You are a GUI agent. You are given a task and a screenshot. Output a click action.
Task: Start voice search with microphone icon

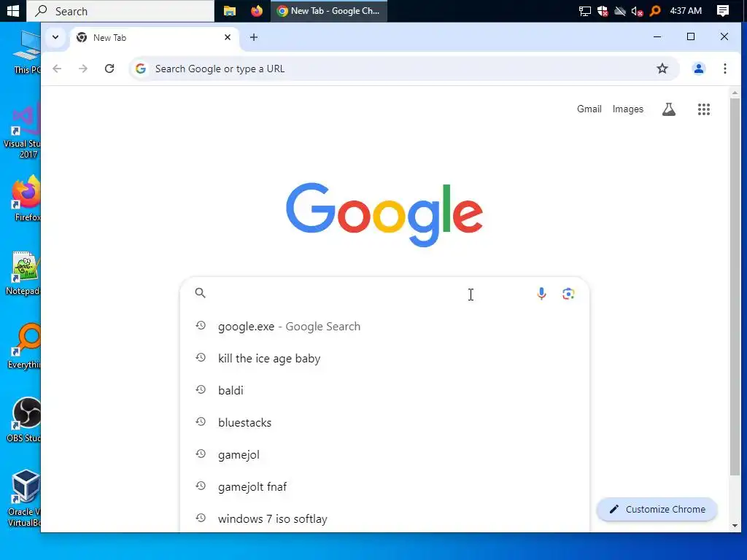541,293
